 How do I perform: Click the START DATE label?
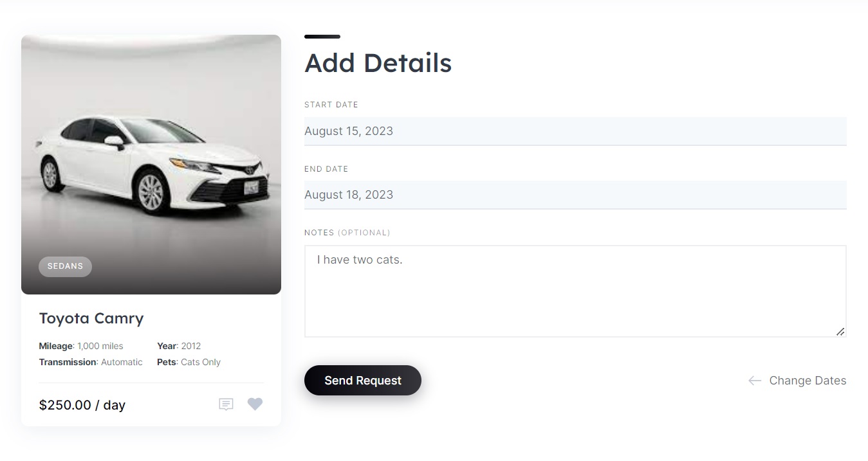pyautogui.click(x=331, y=105)
